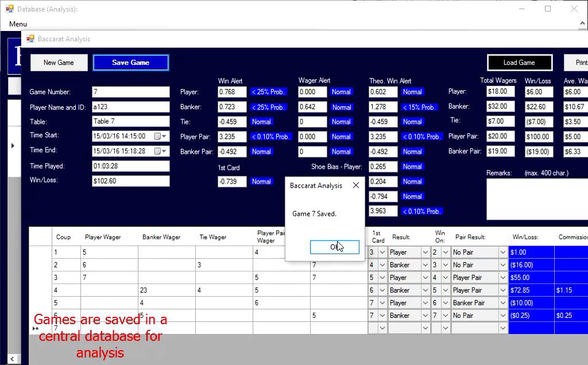Click the Load Game button
Viewport: 588px width, 365px height.
point(519,63)
